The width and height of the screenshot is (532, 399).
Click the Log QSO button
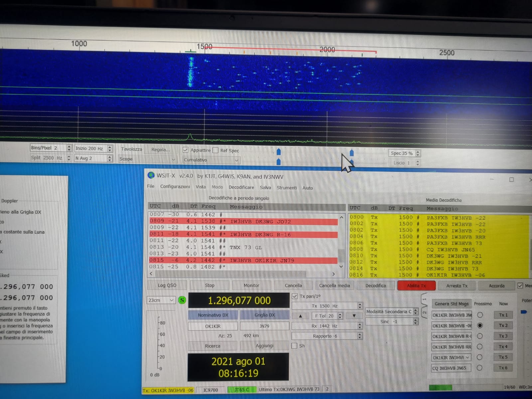click(167, 285)
